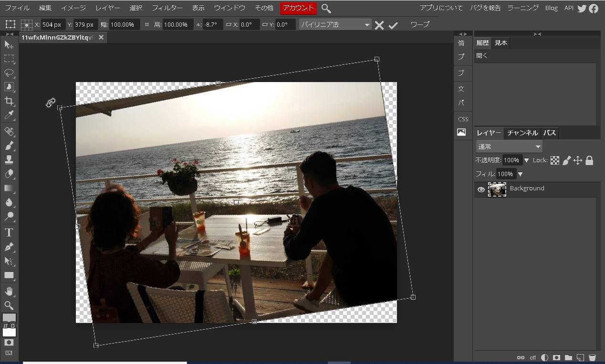This screenshot has height=364, width=605.
Task: Select the Crop tool
Action: coord(9,101)
